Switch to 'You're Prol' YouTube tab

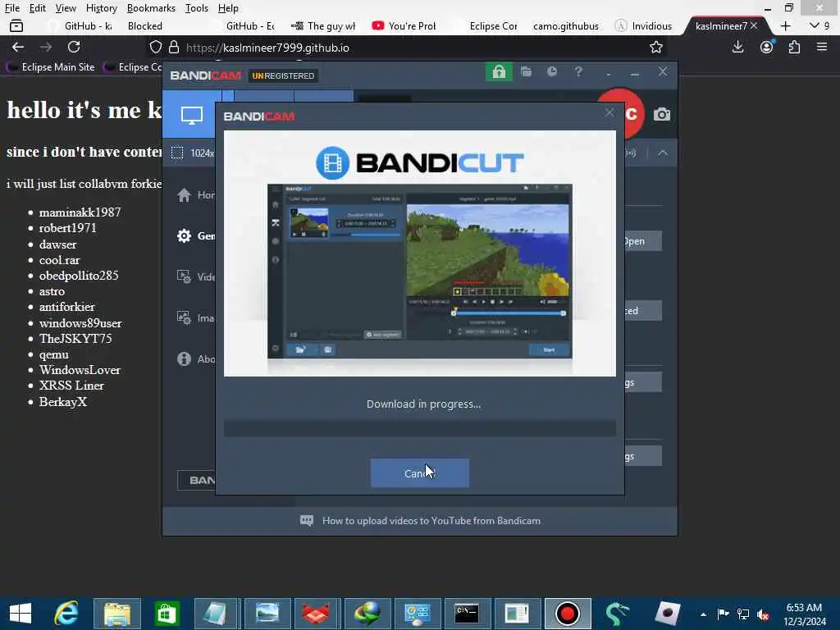pyautogui.click(x=404, y=25)
